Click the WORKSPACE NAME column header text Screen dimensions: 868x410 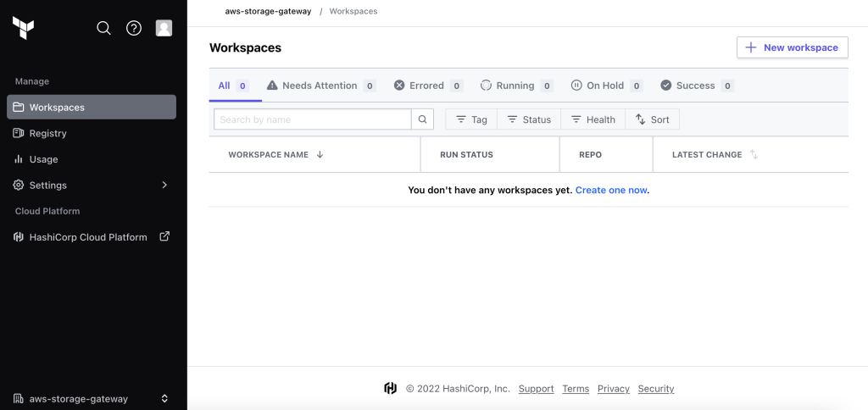(268, 155)
